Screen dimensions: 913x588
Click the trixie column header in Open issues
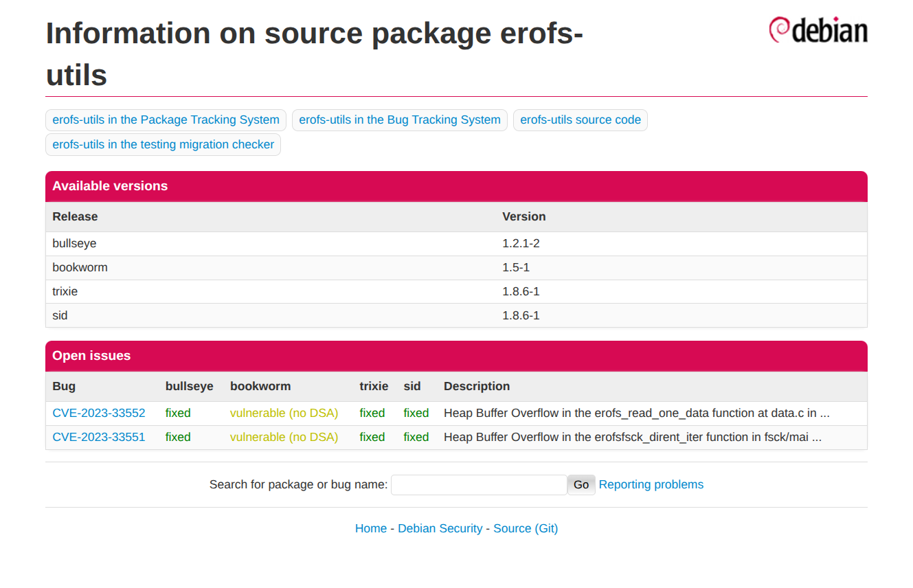click(x=374, y=387)
